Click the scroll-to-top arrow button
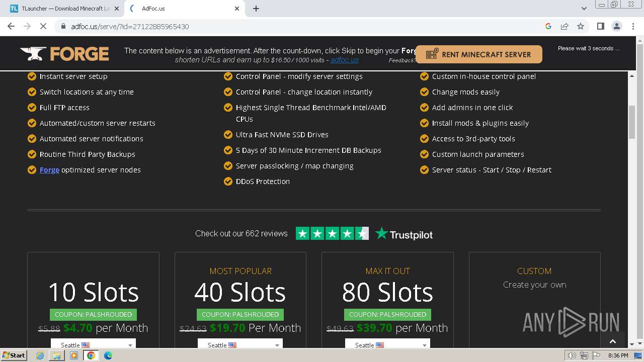Viewport: 644px width, 362px height. click(x=612, y=341)
